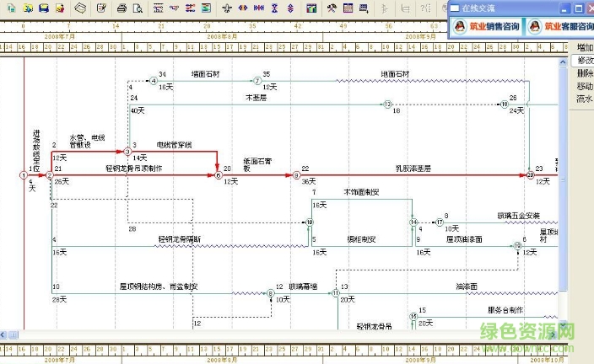Select the 木基层 activity label

point(256,98)
